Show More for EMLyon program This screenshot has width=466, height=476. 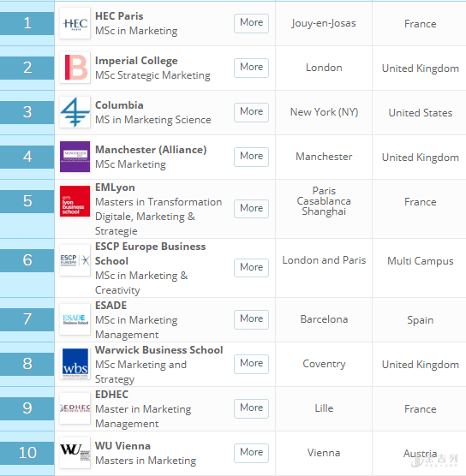point(251,209)
